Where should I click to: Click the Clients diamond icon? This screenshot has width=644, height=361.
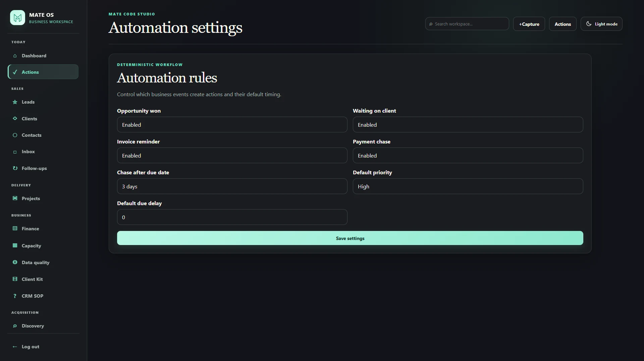coord(15,118)
